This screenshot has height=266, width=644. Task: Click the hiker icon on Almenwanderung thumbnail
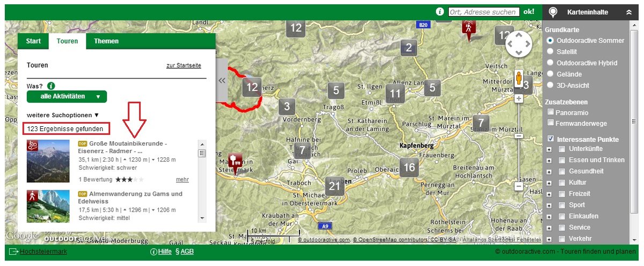[x=33, y=196]
